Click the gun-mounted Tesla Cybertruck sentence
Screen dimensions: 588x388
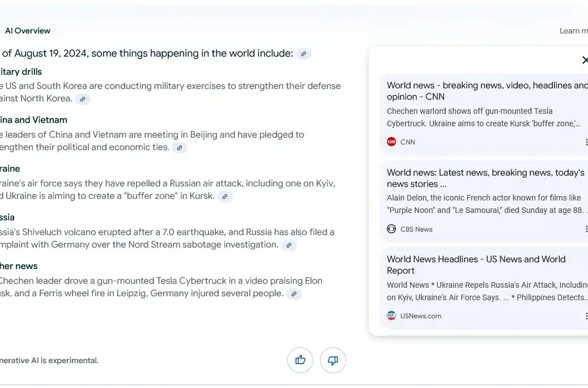(161, 287)
